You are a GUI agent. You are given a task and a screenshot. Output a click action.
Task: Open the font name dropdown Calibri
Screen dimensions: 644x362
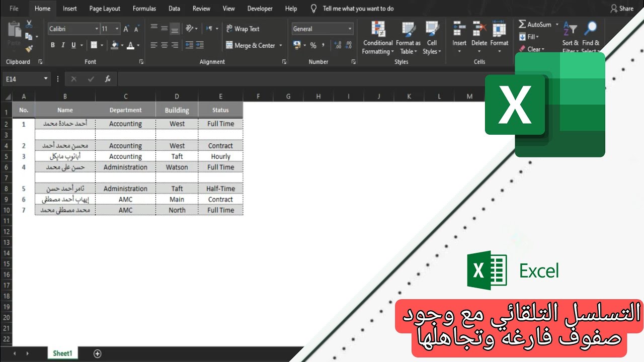tap(97, 29)
